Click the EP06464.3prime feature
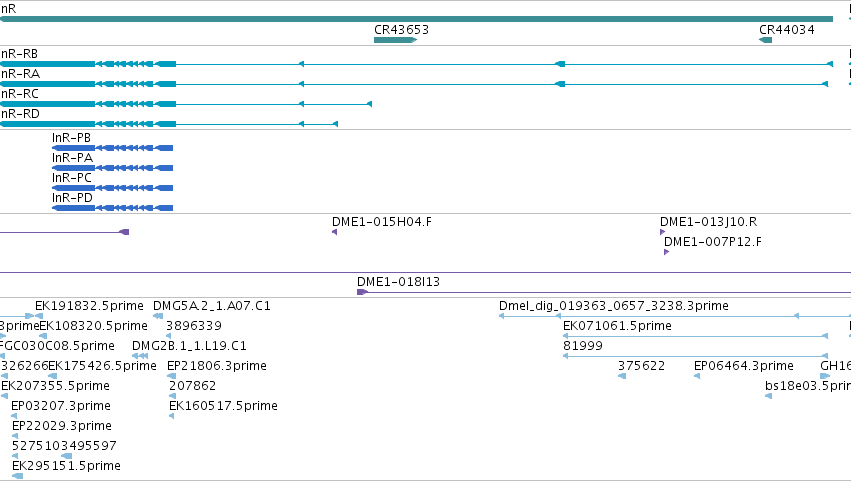This screenshot has height=481, width=851. (x=697, y=376)
